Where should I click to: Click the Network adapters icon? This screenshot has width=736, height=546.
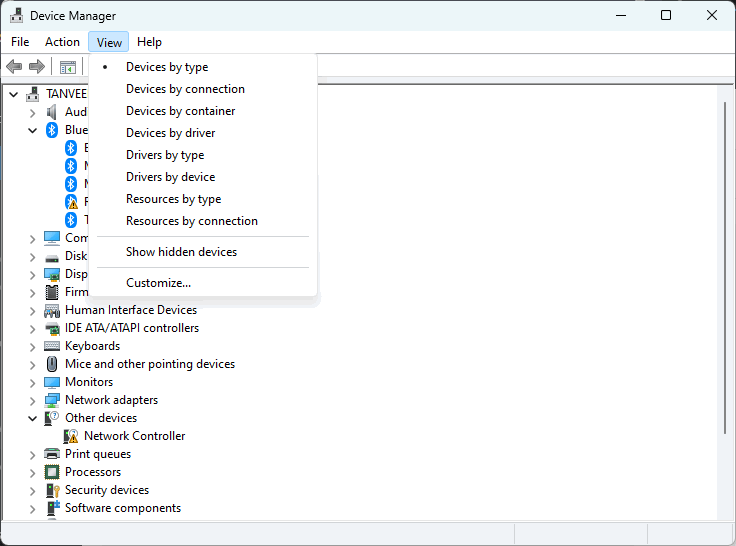[52, 400]
